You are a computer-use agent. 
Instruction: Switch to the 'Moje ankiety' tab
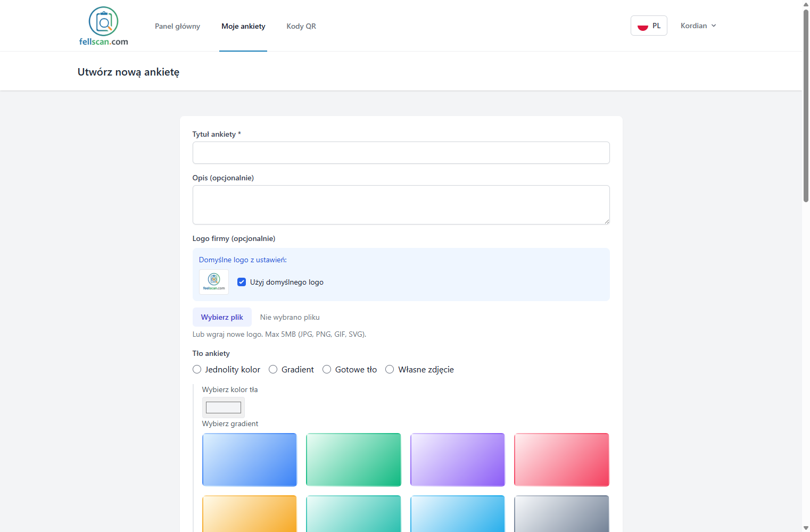243,26
